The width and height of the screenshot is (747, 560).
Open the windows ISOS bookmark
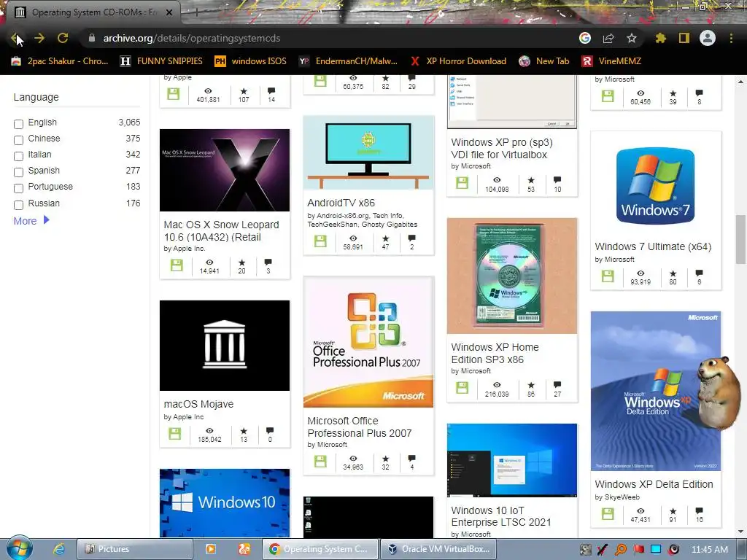pyautogui.click(x=251, y=61)
